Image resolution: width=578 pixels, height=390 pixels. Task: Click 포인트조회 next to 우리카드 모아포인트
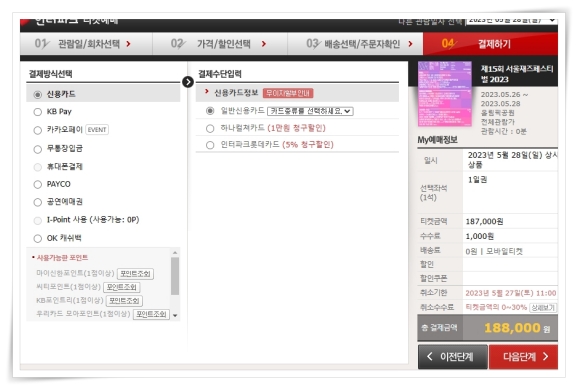(151, 314)
